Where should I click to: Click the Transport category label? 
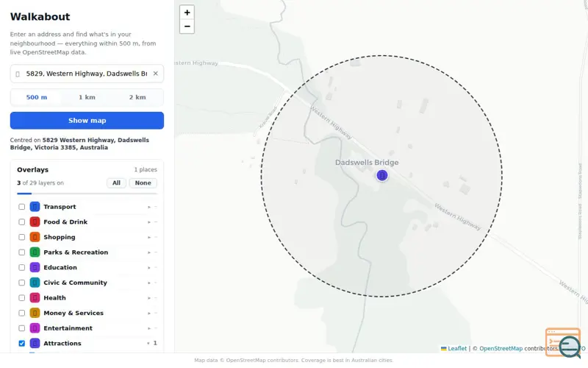[60, 207]
